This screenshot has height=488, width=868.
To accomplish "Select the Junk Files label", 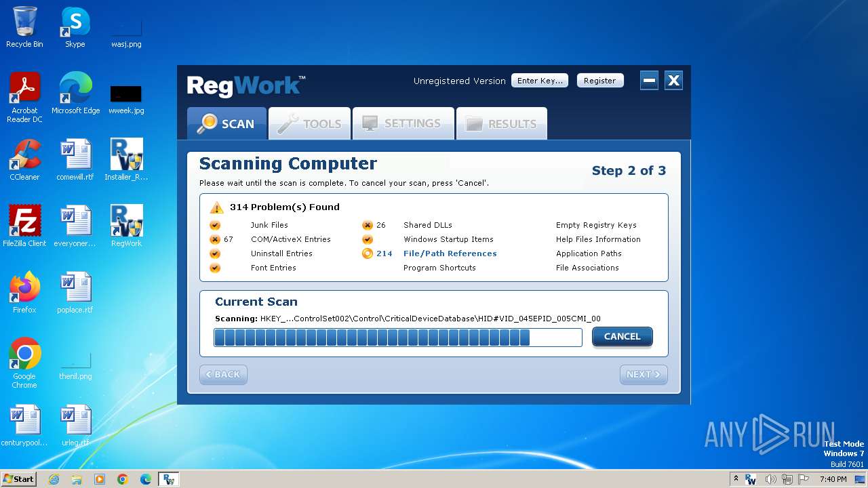I will [269, 225].
